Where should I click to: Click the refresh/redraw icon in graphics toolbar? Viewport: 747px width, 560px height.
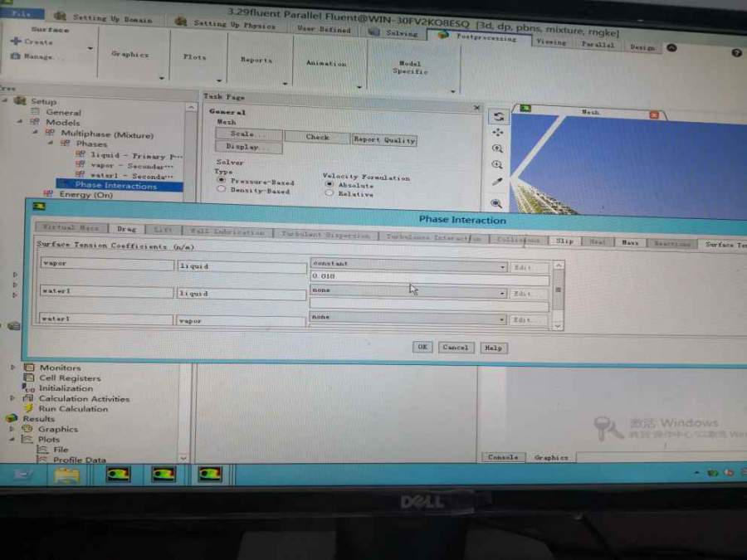coord(498,117)
